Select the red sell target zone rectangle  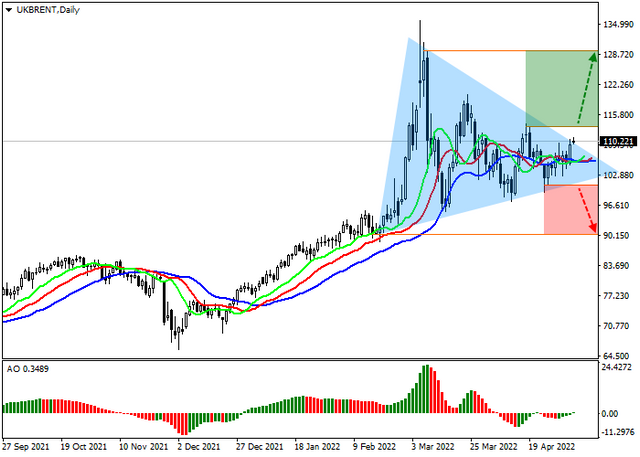click(571, 210)
